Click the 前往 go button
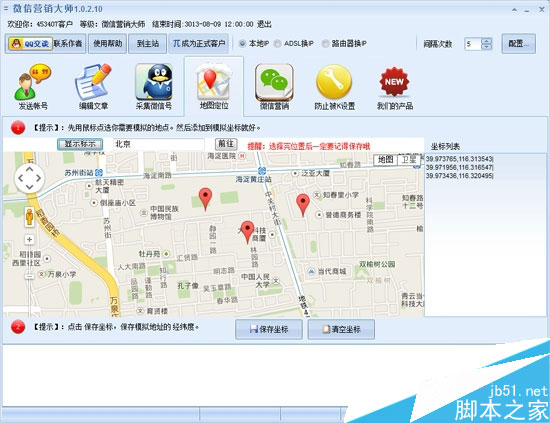 click(x=226, y=144)
